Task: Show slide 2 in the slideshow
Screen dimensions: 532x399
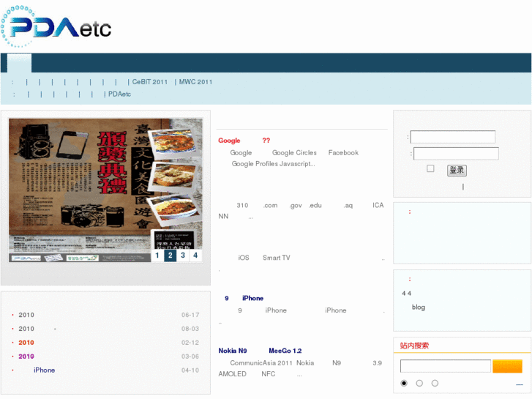Action: 170,256
